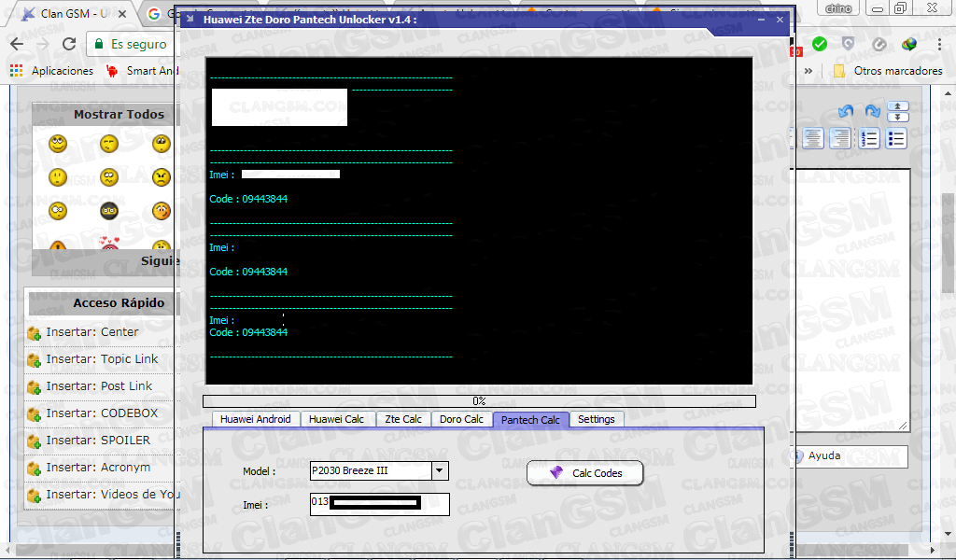Viewport: 956px width, 560px height.
Task: Click the blue redo arrow in the editor
Action: pyautogui.click(x=873, y=111)
